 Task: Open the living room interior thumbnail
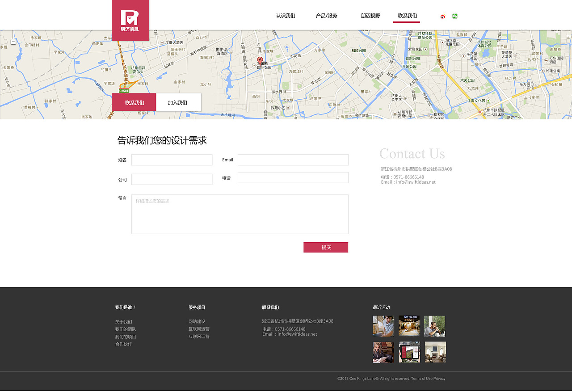tap(435, 352)
